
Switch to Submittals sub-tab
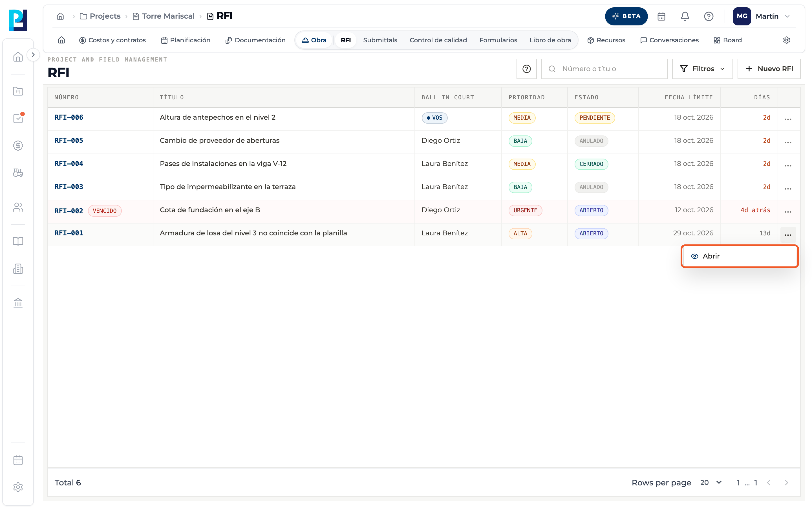point(380,40)
